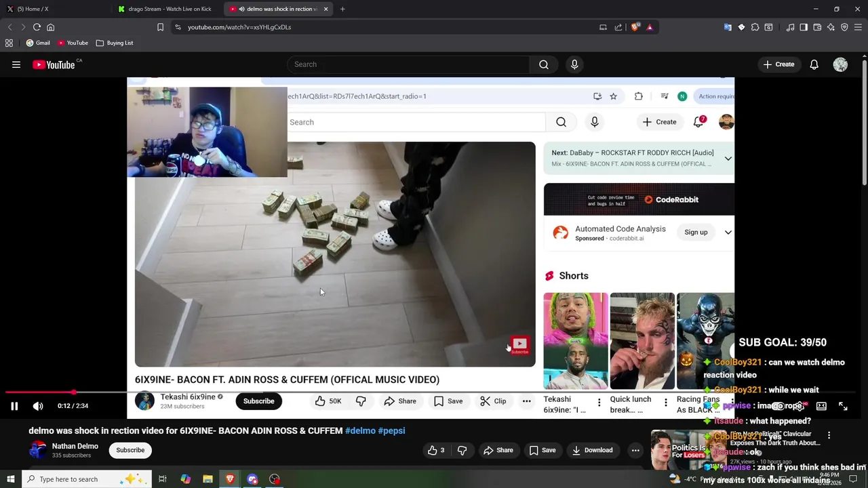Open Task View on the taskbar

pyautogui.click(x=163, y=479)
